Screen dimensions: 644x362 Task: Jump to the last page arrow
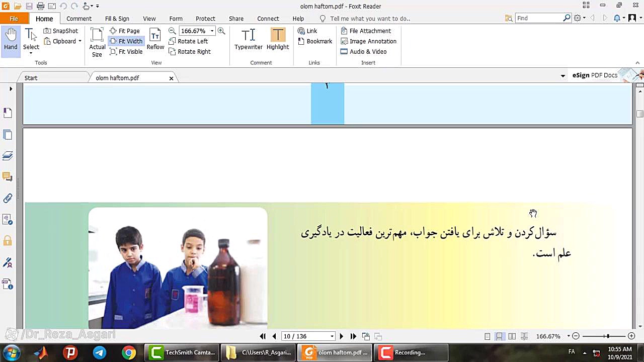click(353, 336)
